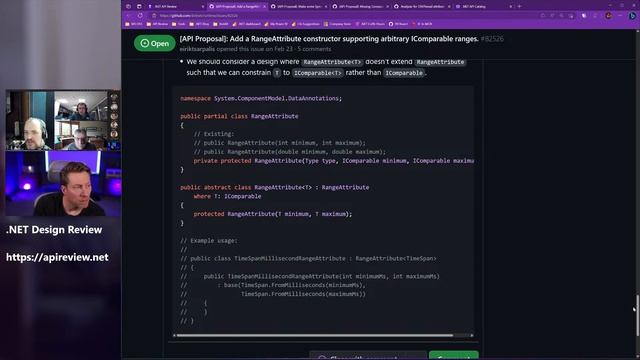The height and width of the screenshot is (360, 640).
Task: Open the 'Missing Concur...' API Proposal tab
Action: coord(360,7)
